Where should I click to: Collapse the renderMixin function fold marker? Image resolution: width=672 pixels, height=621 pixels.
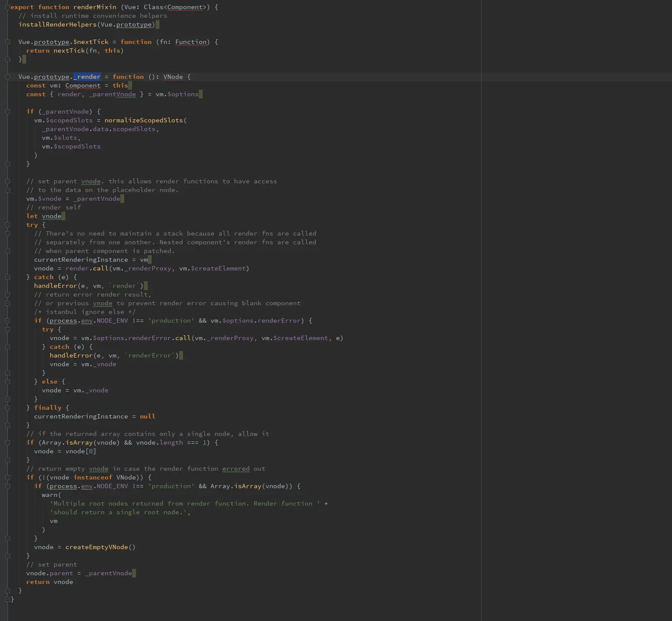pos(7,7)
